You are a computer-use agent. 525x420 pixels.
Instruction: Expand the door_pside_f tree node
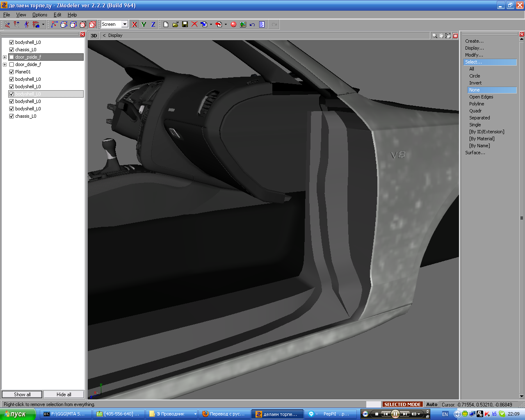pyautogui.click(x=5, y=57)
